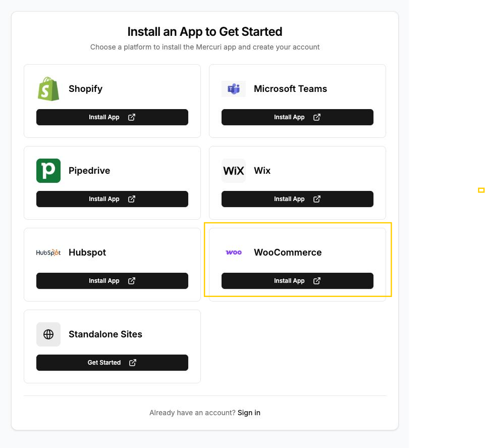Click the Wix logo

pos(234,171)
